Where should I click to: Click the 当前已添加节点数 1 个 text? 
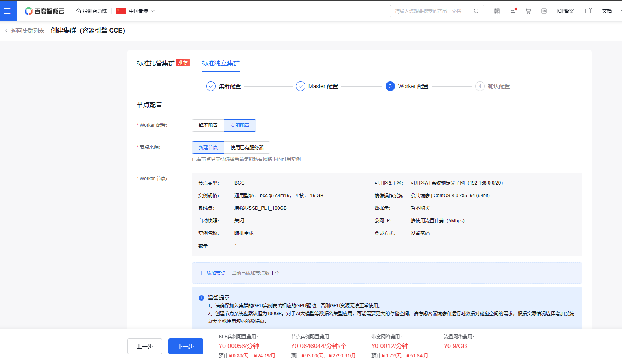(x=256, y=273)
